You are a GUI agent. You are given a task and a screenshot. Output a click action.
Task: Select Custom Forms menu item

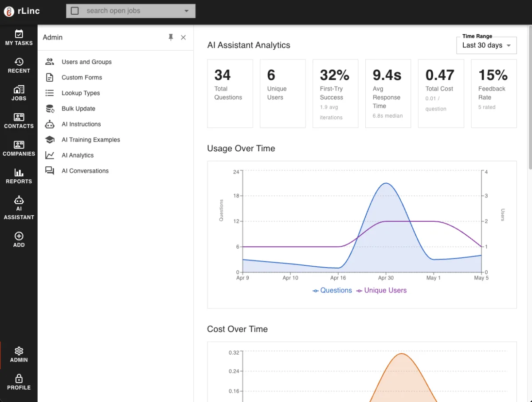click(x=115, y=77)
